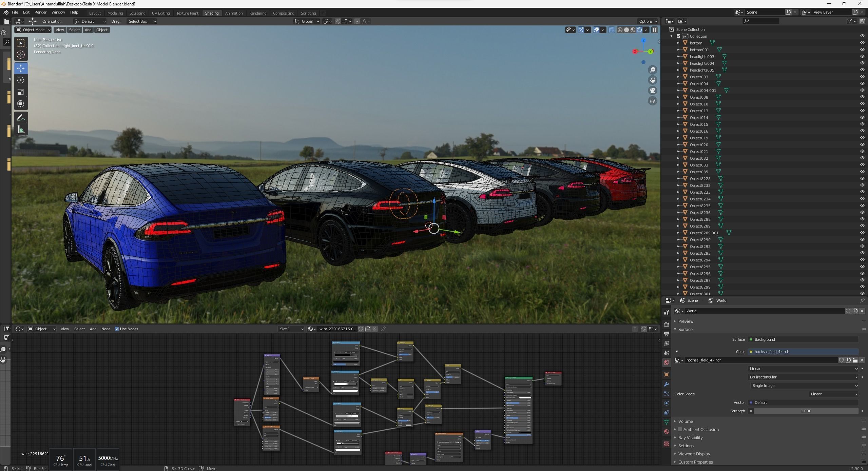868x471 pixels.
Task: Switch to the Modeling workspace tab
Action: pos(115,13)
